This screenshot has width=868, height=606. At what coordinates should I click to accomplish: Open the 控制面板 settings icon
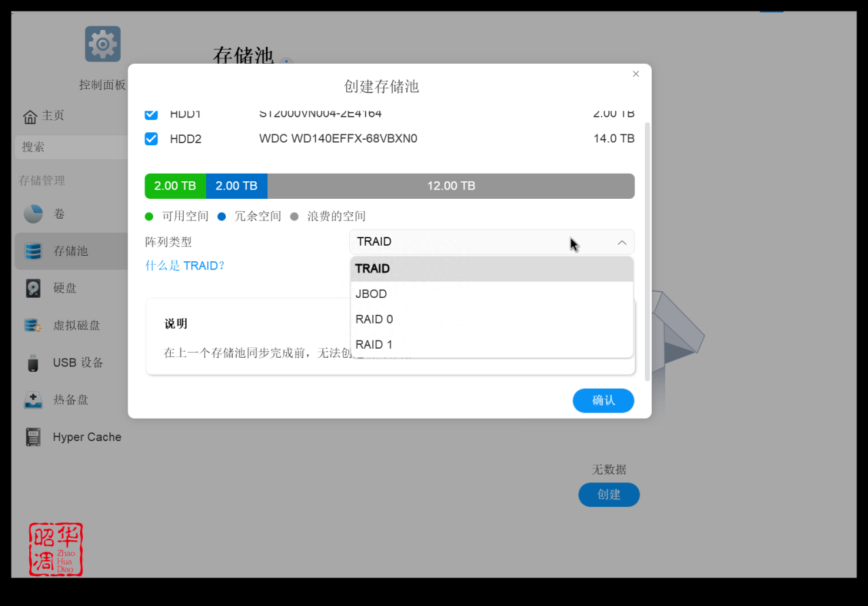coord(102,43)
